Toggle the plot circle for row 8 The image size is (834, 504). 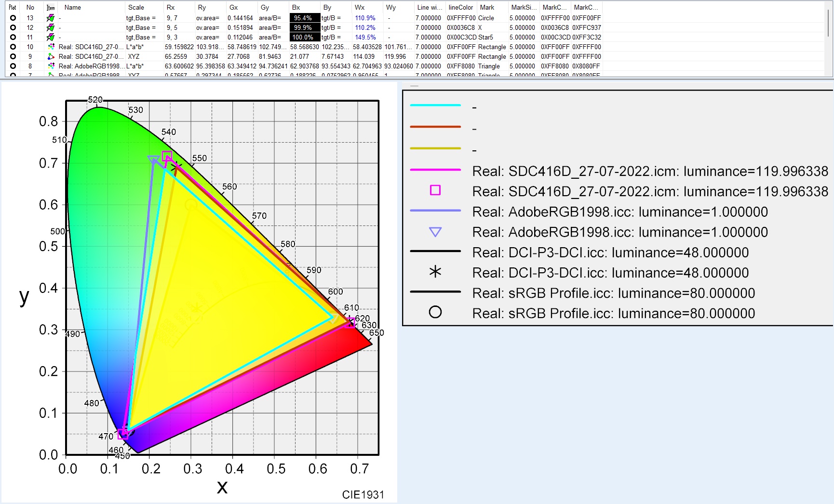[13, 66]
